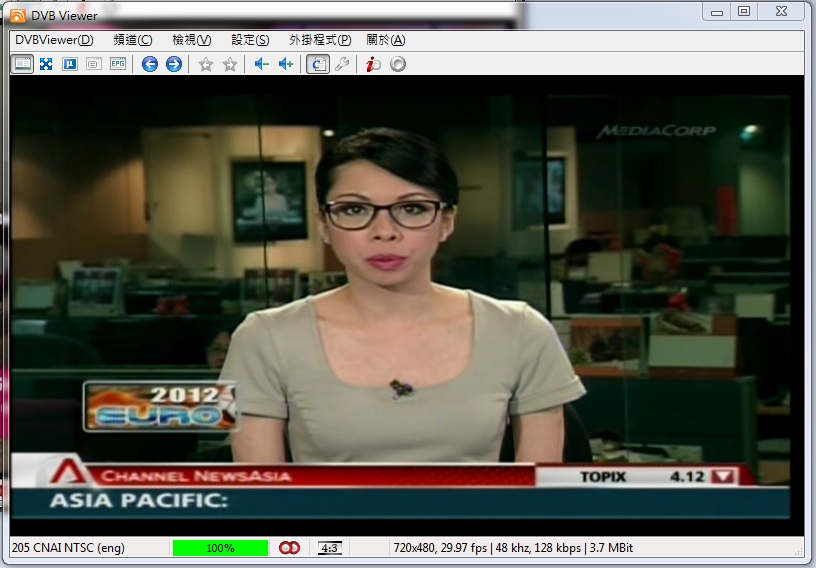The height and width of the screenshot is (568, 816).
Task: Open the teletext window icon
Action: 94,64
